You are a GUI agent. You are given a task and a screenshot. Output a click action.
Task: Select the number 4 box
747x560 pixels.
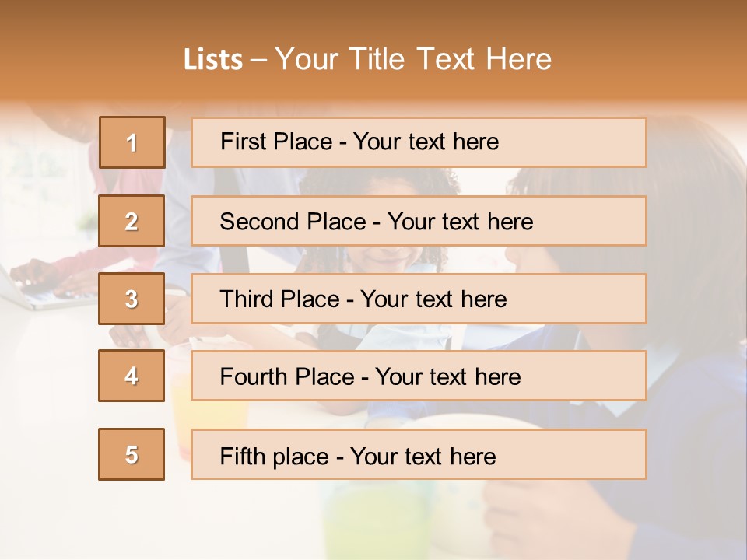(x=132, y=376)
